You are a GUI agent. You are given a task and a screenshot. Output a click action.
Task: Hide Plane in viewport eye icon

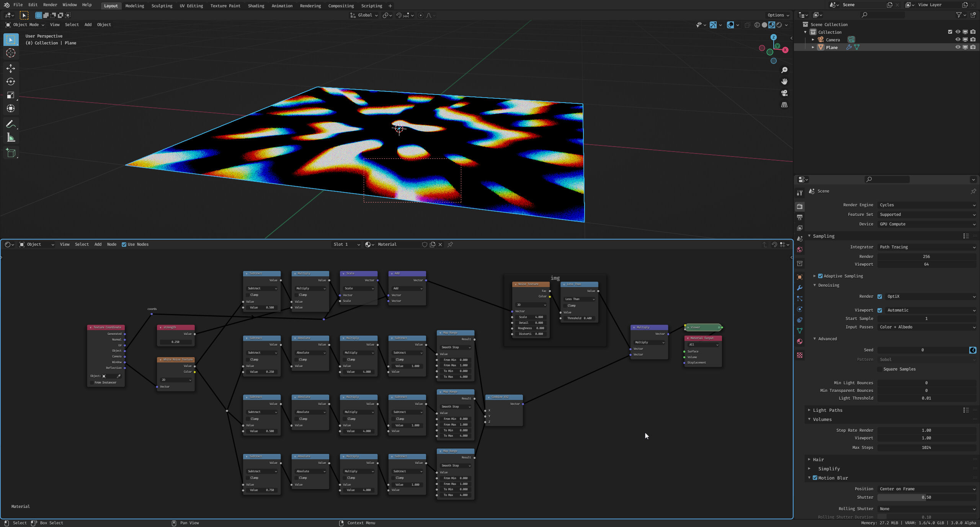(957, 47)
